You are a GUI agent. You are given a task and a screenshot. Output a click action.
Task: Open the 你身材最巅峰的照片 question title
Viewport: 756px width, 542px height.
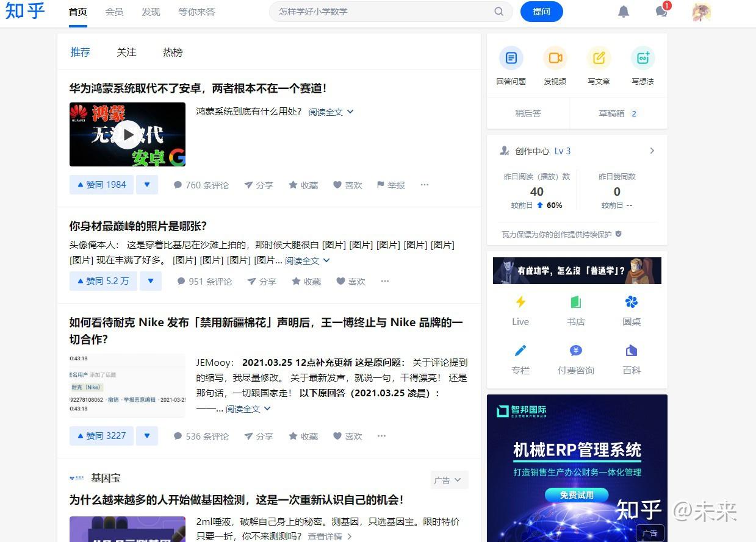pos(139,226)
